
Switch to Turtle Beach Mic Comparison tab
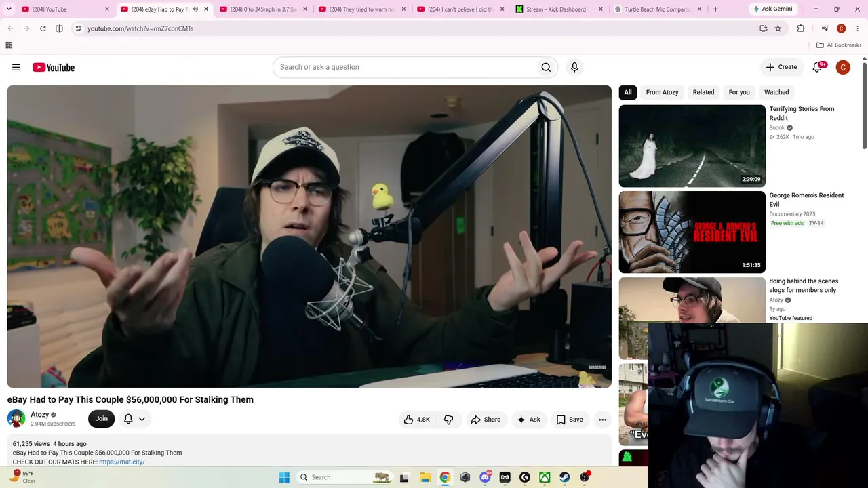pos(658,9)
